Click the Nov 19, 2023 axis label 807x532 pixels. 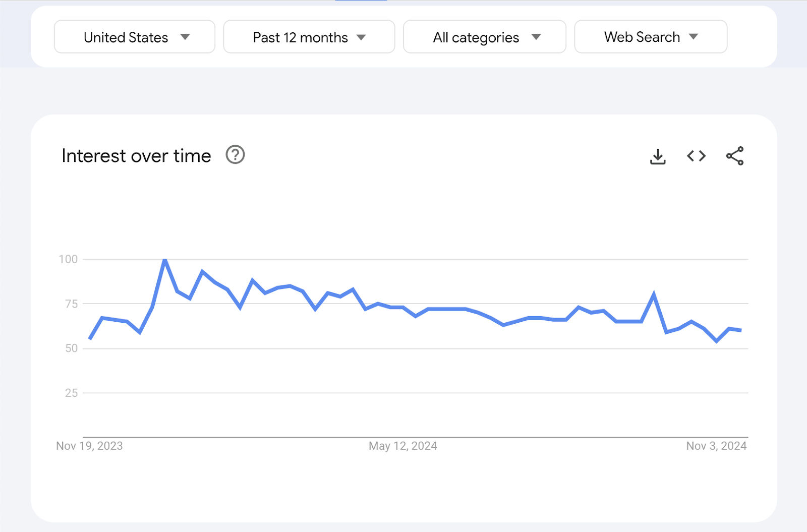[89, 446]
